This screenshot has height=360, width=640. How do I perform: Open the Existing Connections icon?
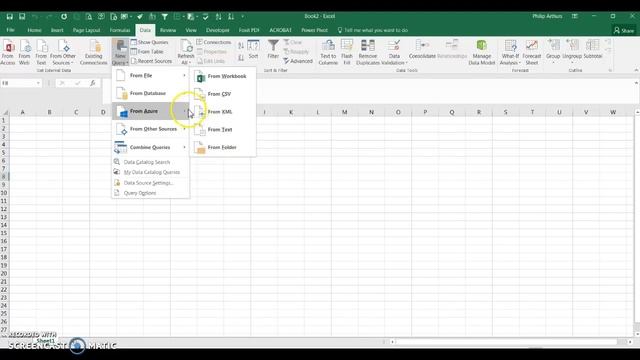[x=93, y=52]
